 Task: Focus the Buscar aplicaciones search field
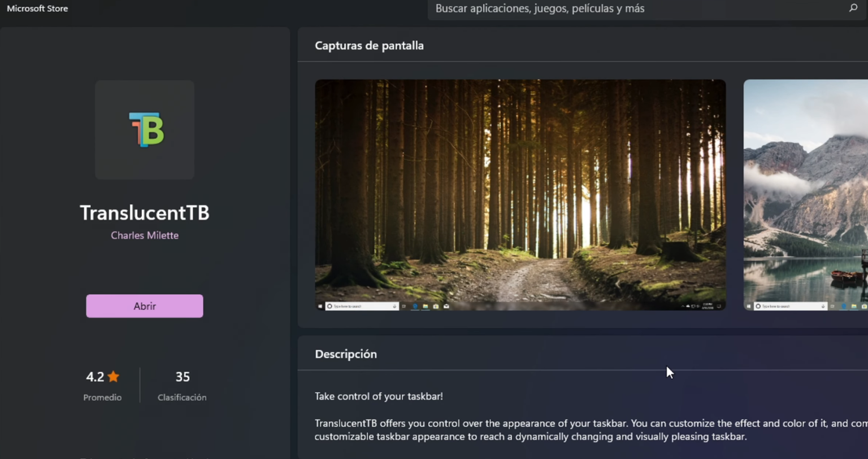(x=648, y=9)
